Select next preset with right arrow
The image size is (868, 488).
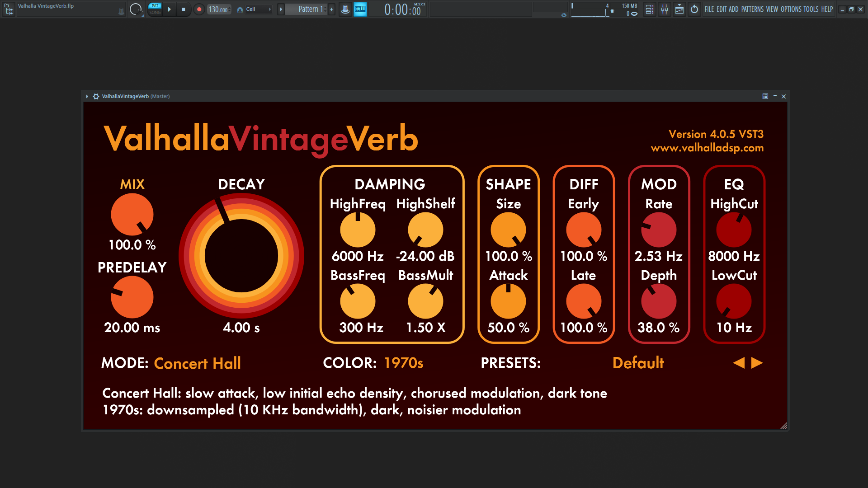click(757, 363)
